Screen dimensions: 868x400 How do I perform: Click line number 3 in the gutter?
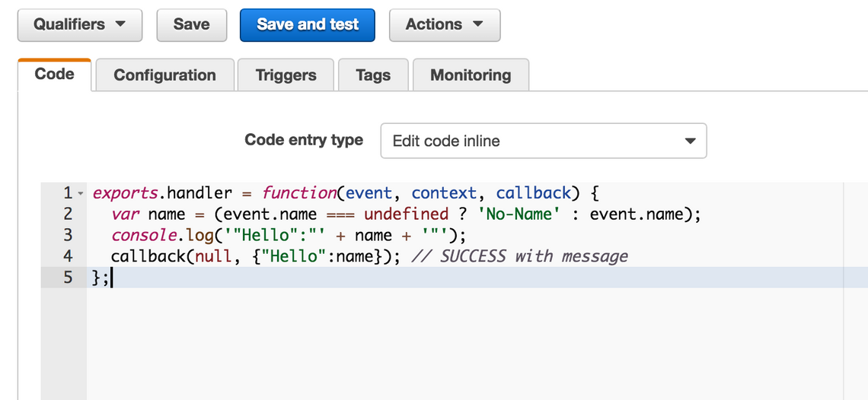68,235
